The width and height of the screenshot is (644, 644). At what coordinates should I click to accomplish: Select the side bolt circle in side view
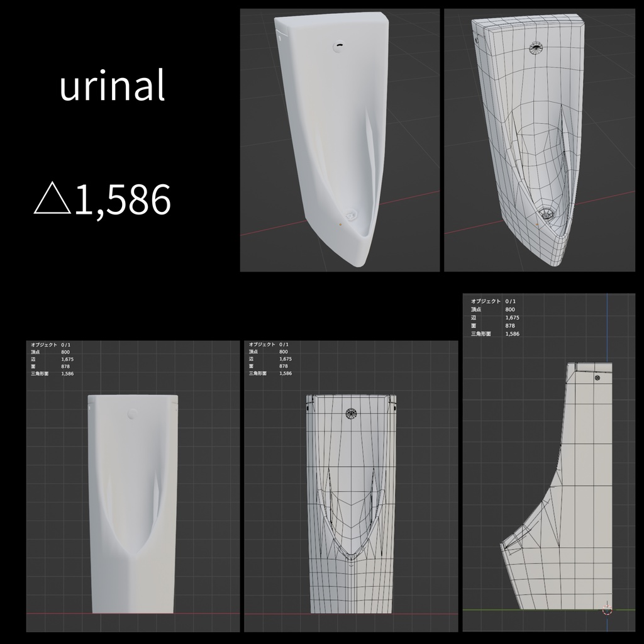597,377
